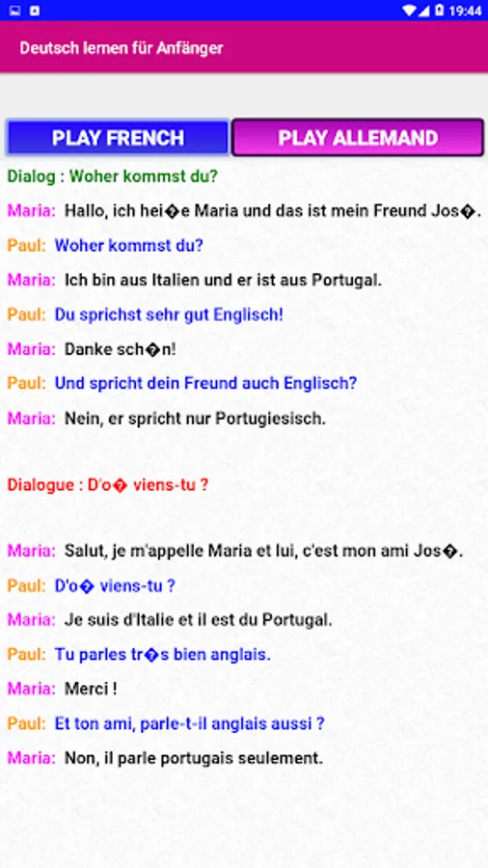Tap the line Ich bin aus Italien
488x868 pixels.
tap(223, 280)
